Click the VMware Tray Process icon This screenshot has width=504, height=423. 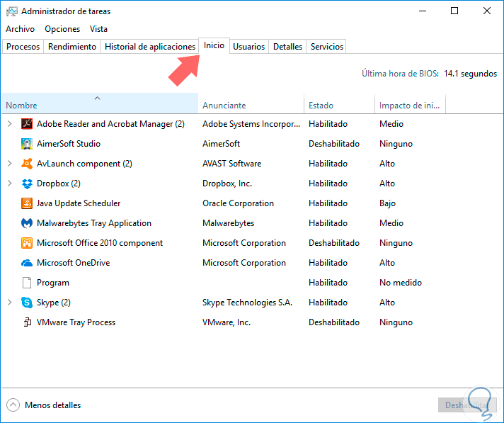tap(27, 322)
